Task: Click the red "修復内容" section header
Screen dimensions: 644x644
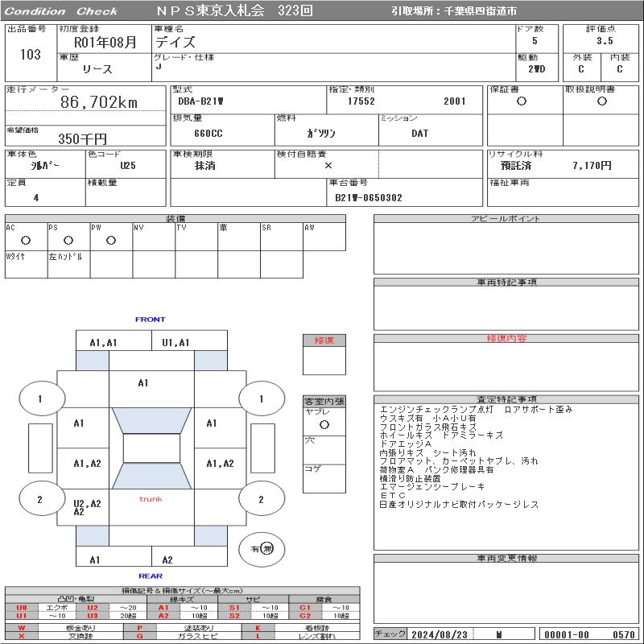Action: [x=506, y=338]
